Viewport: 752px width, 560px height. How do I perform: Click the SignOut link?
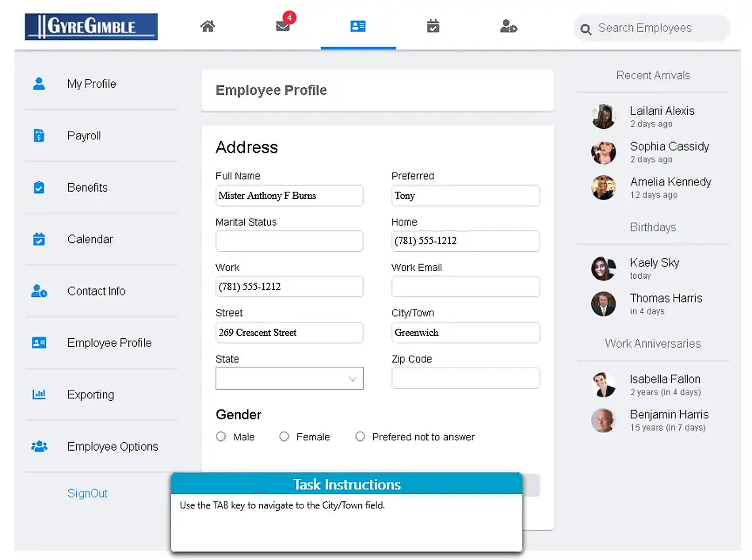point(87,493)
